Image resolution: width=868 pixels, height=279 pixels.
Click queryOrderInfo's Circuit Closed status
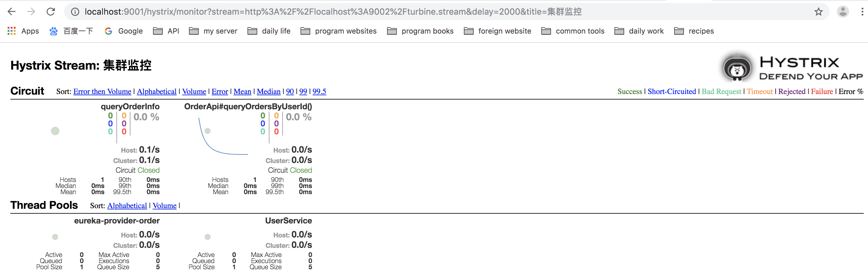tap(137, 170)
